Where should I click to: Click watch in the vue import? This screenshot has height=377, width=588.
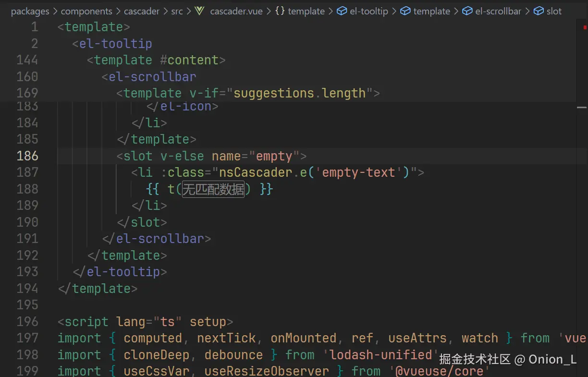480,338
